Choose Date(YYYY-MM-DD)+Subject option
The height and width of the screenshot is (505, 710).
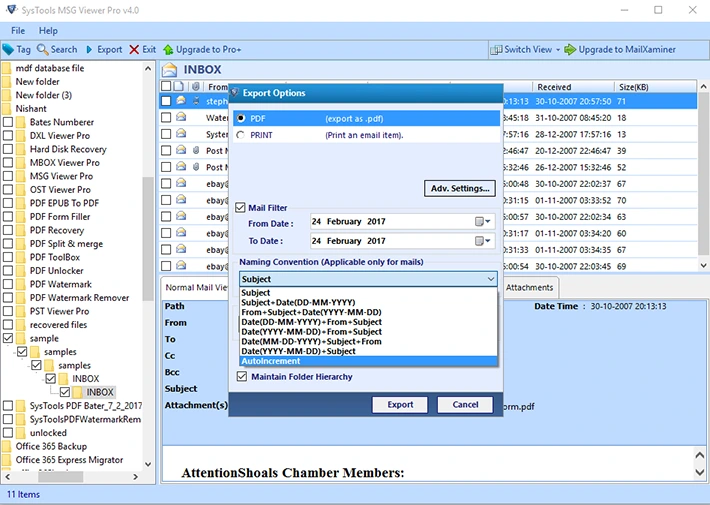point(368,351)
